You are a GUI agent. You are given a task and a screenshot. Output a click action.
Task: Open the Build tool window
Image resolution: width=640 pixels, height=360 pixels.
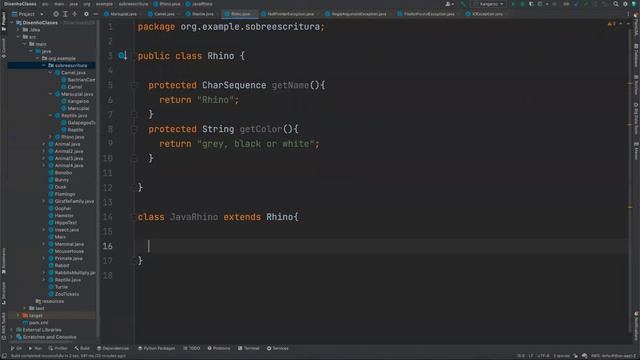pyautogui.click(x=82, y=348)
